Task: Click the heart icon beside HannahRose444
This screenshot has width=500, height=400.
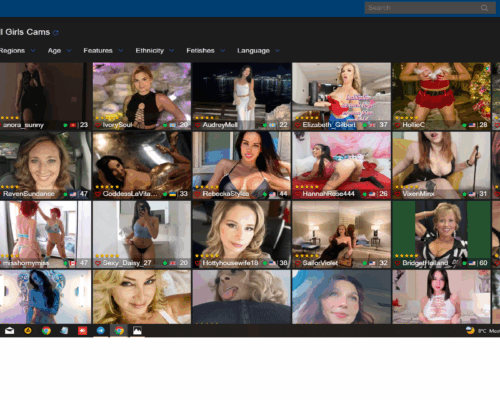Action: pos(298,194)
